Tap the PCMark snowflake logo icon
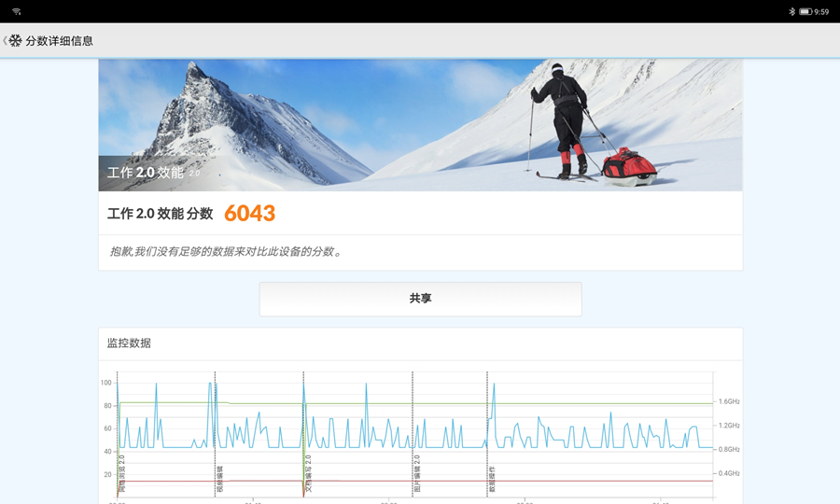This screenshot has width=840, height=504. point(16,41)
